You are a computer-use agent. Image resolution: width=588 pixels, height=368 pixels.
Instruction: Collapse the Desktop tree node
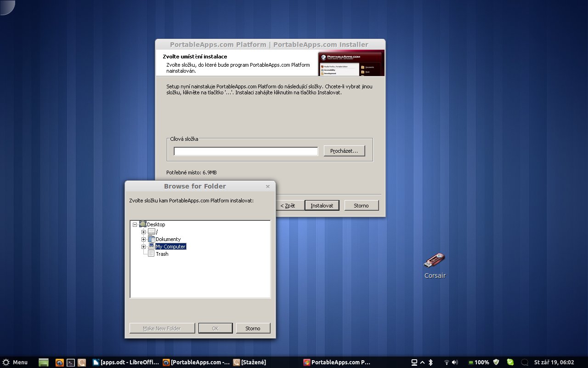(x=135, y=224)
